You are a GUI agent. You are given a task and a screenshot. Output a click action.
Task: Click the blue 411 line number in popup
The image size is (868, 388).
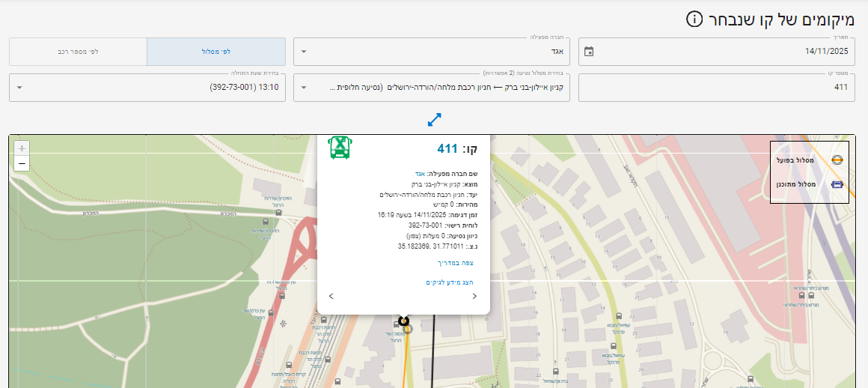point(447,148)
